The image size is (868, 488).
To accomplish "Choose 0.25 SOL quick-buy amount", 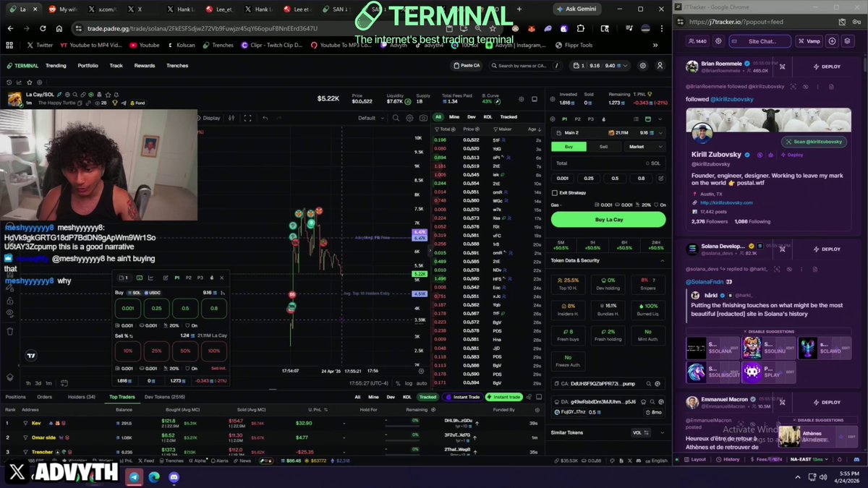I will (x=589, y=178).
